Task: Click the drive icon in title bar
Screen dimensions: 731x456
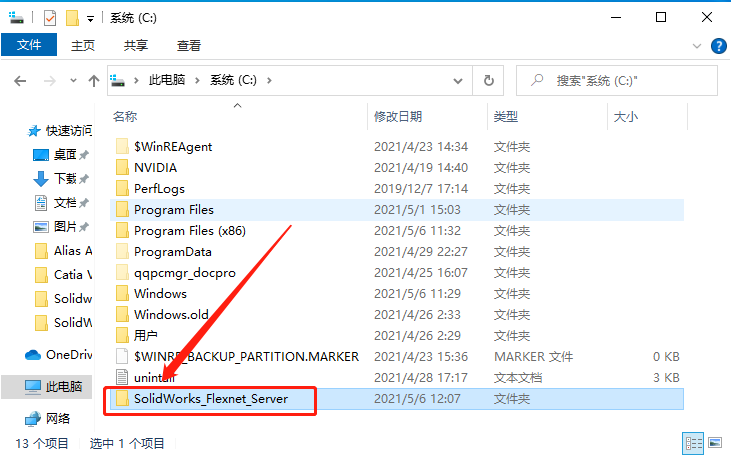Action: [16, 18]
